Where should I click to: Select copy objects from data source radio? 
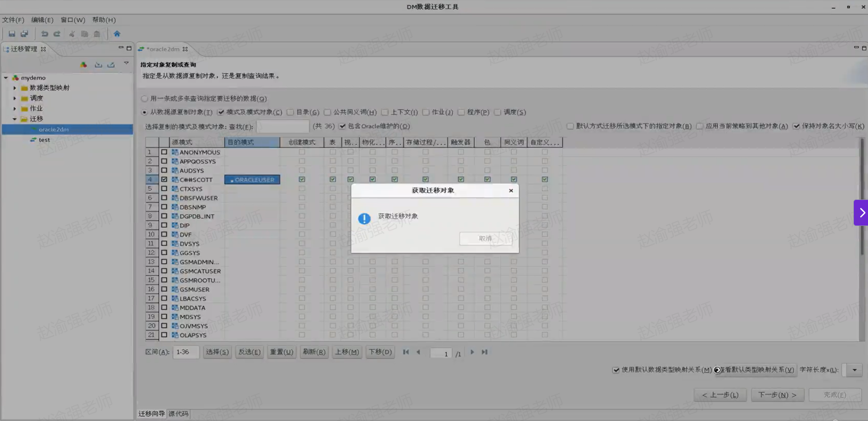tap(144, 112)
